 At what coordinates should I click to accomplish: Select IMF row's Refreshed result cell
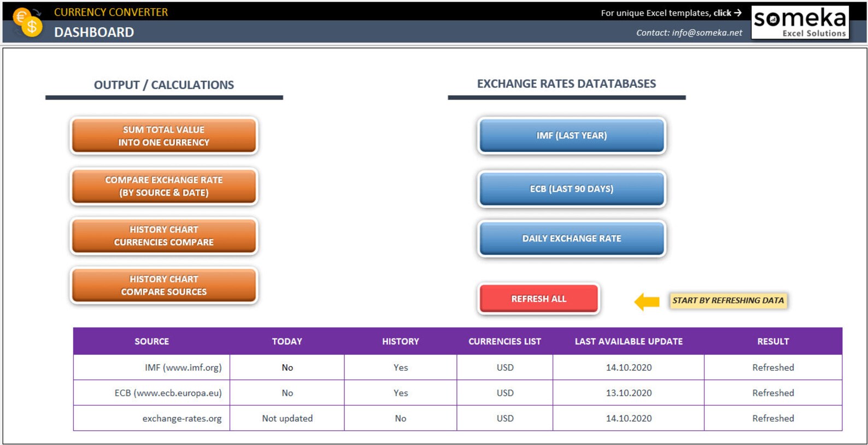pyautogui.click(x=773, y=367)
